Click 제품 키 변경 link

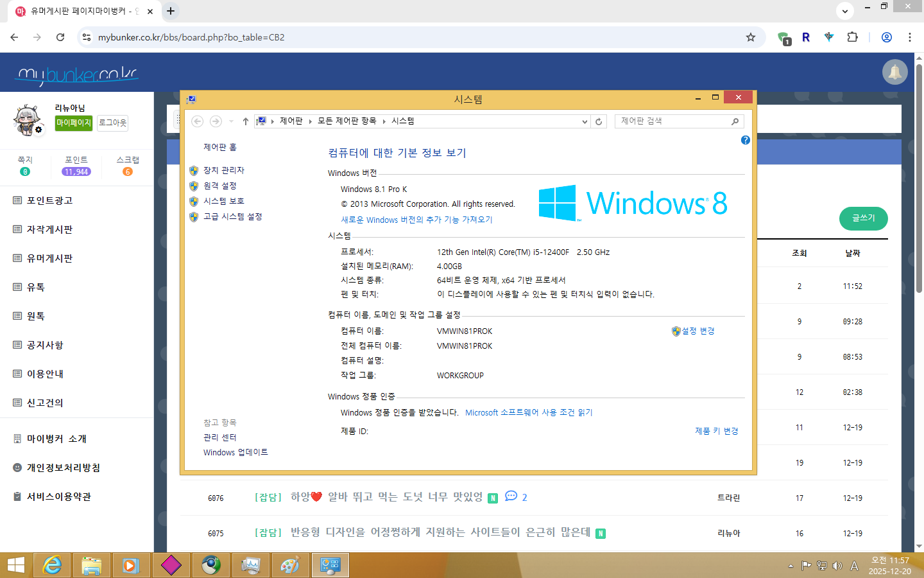tap(716, 431)
